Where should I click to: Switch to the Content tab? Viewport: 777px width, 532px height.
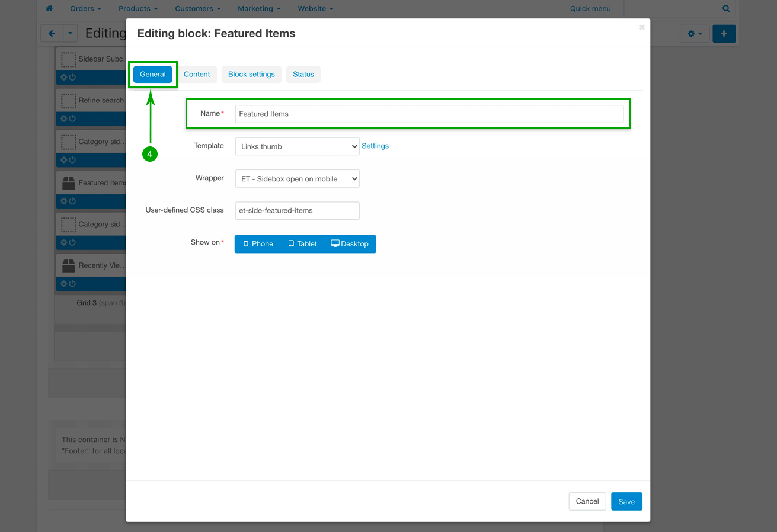tap(197, 75)
